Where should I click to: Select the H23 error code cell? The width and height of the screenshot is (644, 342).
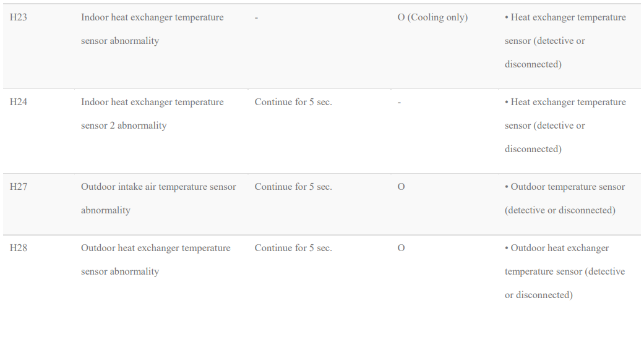point(19,18)
